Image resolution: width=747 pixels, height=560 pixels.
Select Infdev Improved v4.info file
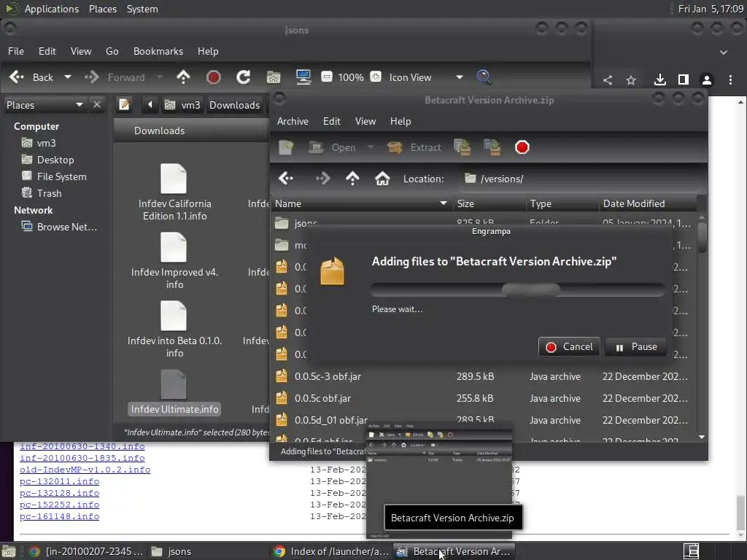[174, 261]
